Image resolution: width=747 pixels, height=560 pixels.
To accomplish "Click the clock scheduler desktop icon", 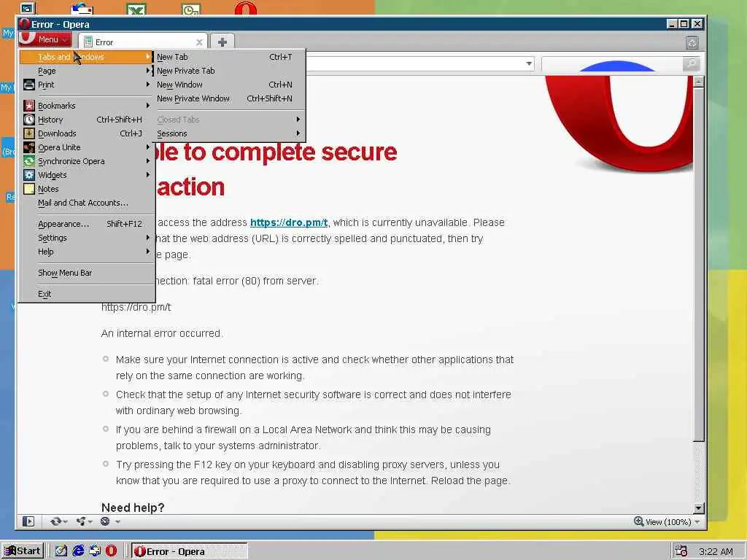I will [191, 9].
